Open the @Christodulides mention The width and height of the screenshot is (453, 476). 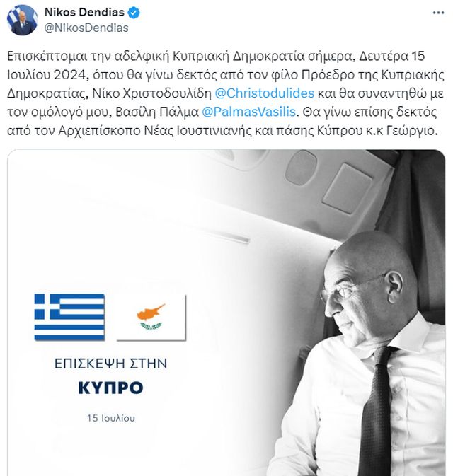[264, 93]
